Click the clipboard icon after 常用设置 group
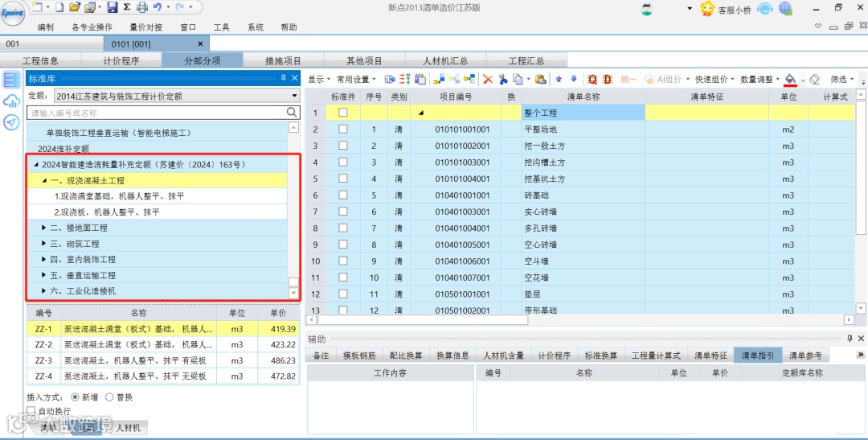Viewport: 868px width, 440px height. 420,80
